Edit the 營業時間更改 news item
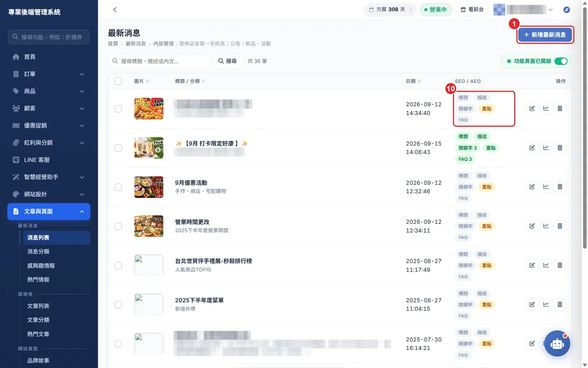This screenshot has width=588, height=368. pyautogui.click(x=532, y=226)
